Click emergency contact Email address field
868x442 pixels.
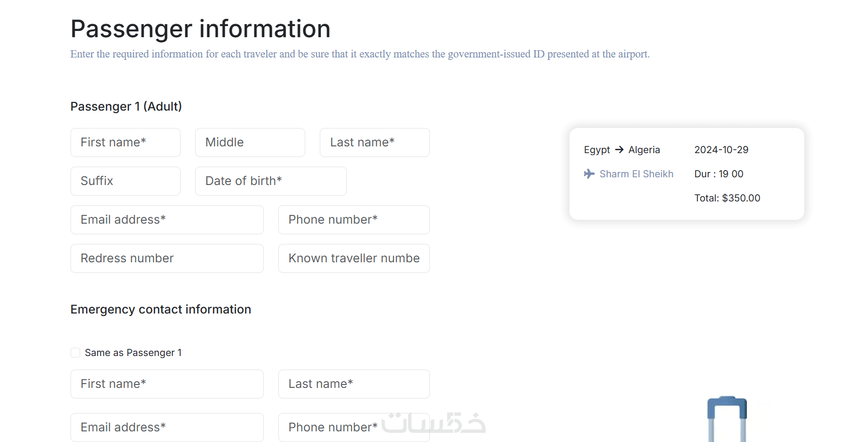tap(167, 428)
